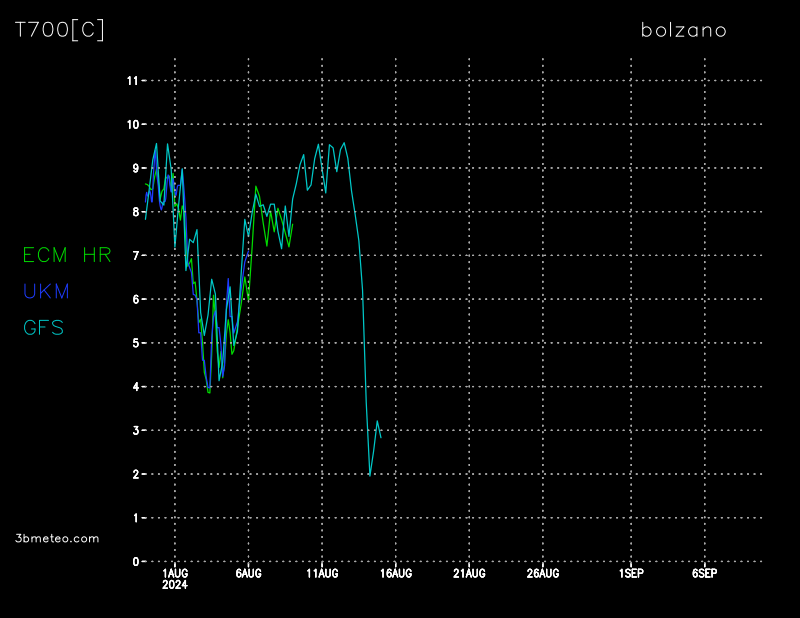Click the end point of the GFS line
800x618 pixels.
point(381,437)
